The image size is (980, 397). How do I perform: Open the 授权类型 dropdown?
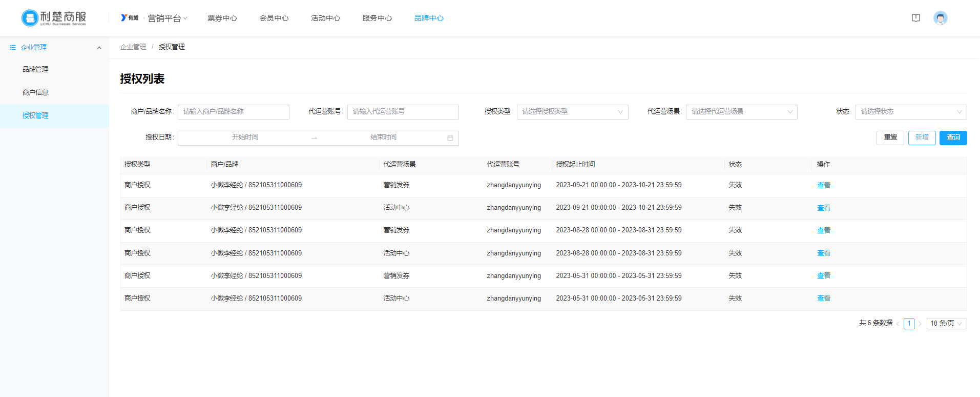tap(572, 112)
